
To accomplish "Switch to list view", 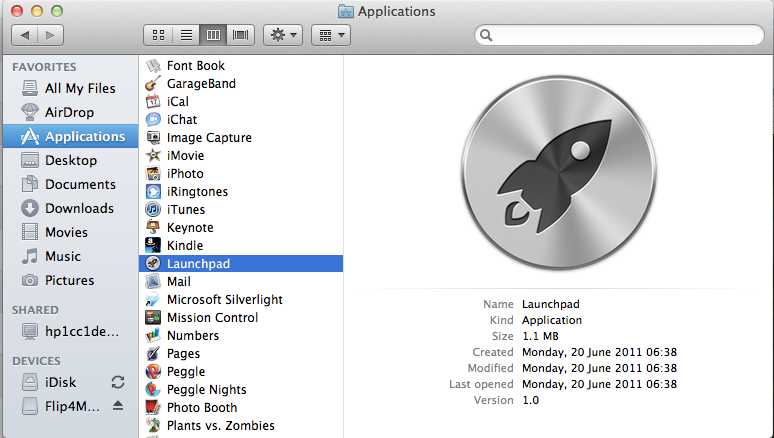I will [186, 35].
